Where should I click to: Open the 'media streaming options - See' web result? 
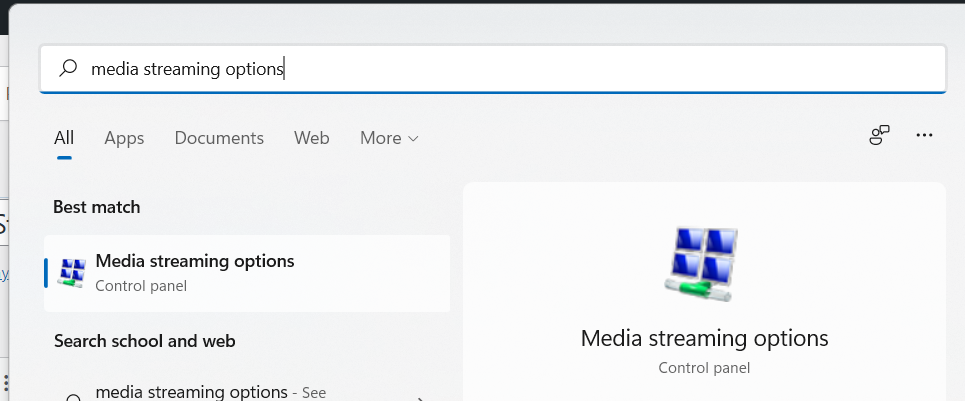point(210,393)
